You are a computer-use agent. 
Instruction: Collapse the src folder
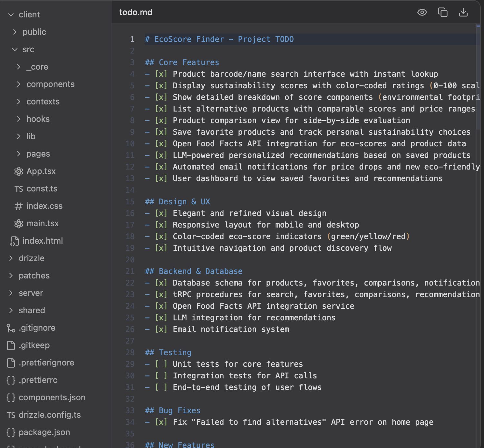point(15,50)
